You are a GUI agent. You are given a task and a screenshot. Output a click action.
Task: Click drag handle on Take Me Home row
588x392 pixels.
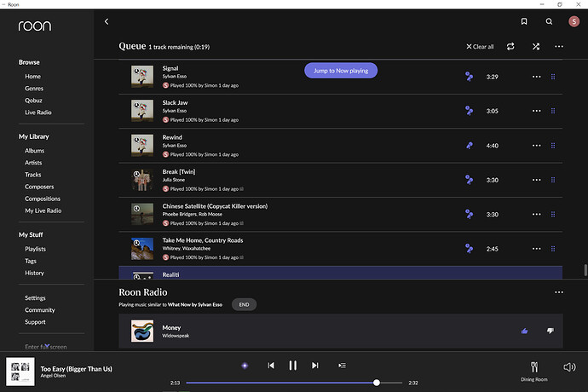pos(553,248)
